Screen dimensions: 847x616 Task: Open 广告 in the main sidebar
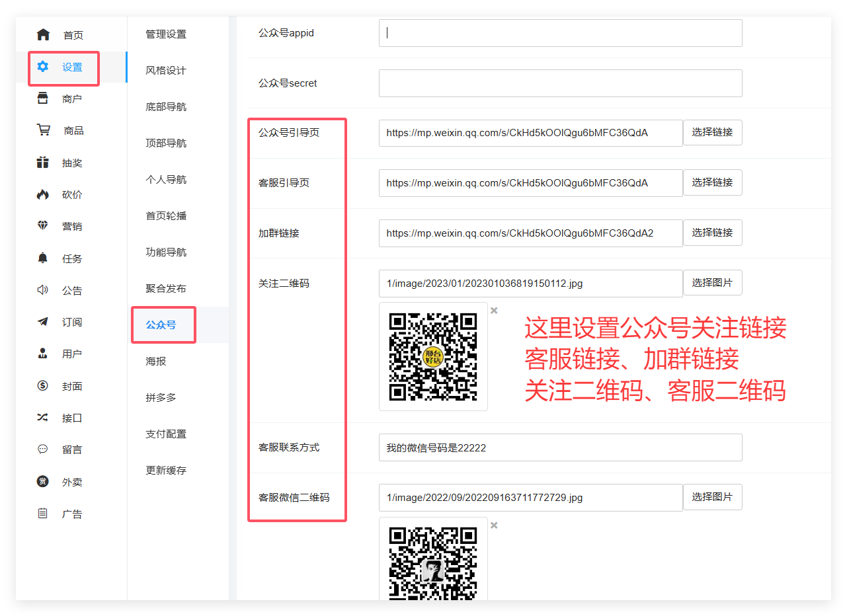[x=72, y=514]
